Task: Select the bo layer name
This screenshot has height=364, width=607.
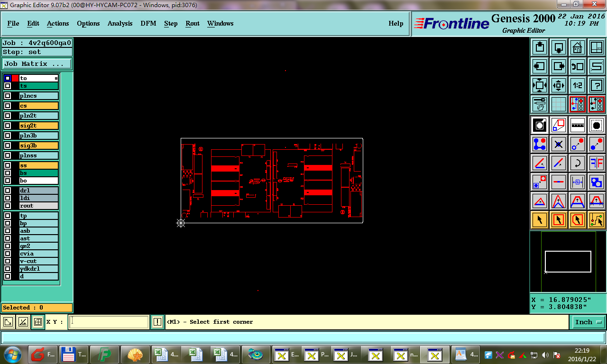Action: tap(38, 181)
